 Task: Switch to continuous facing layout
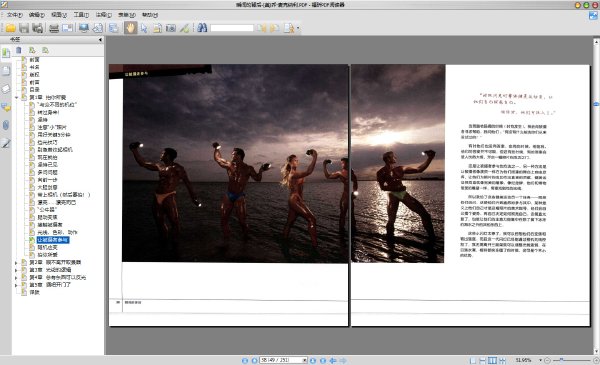(502, 360)
